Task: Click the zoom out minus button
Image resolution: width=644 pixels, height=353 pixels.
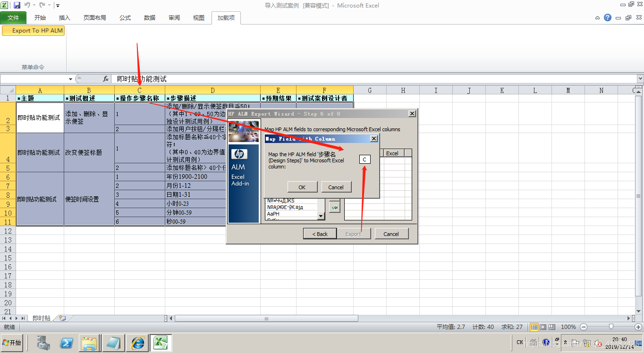Action: (x=584, y=327)
